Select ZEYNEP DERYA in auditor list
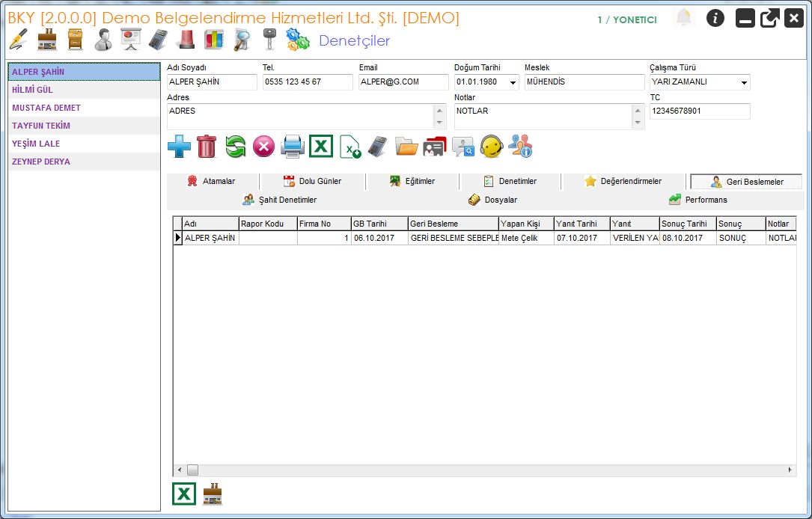The width and height of the screenshot is (812, 519). coord(84,162)
